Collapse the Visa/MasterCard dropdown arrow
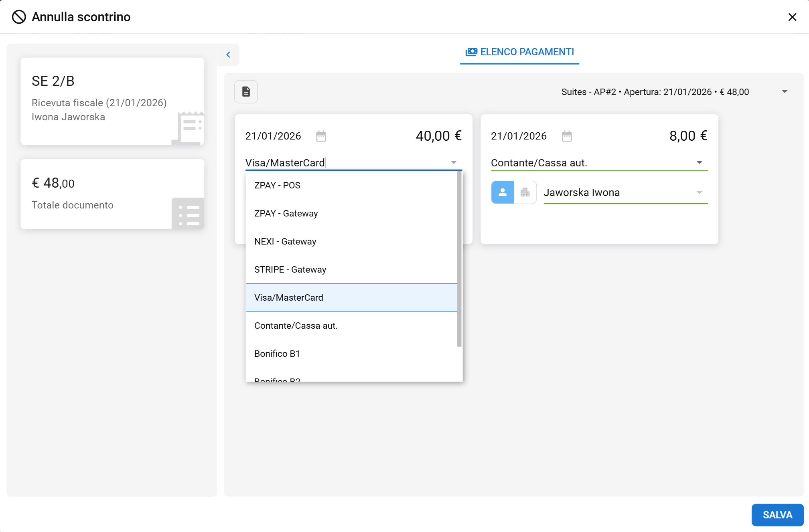This screenshot has width=809, height=532. [x=454, y=163]
